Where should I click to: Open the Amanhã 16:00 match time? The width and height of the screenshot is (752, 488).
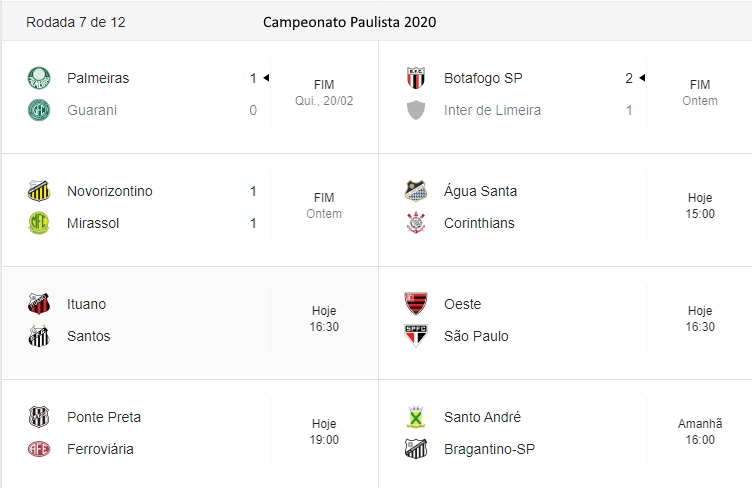coord(700,432)
